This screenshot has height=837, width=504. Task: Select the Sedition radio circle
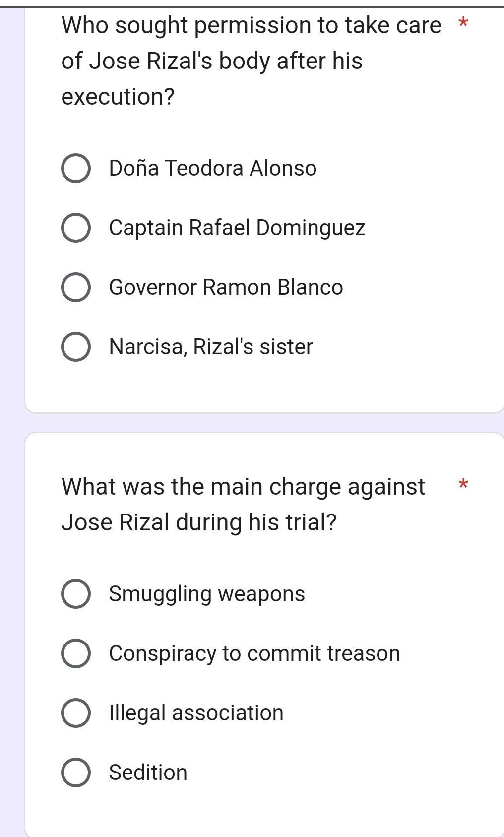[76, 773]
